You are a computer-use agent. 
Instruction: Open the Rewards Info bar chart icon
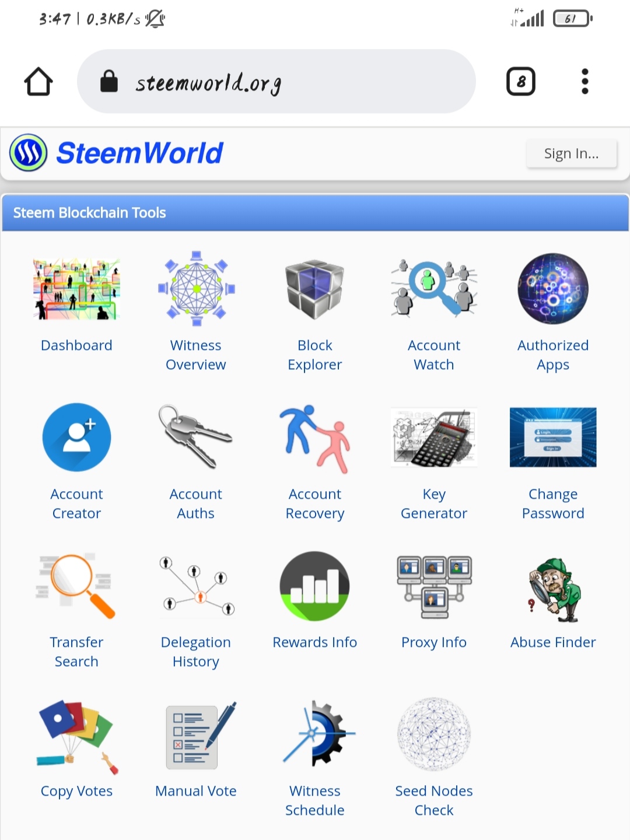click(x=315, y=586)
